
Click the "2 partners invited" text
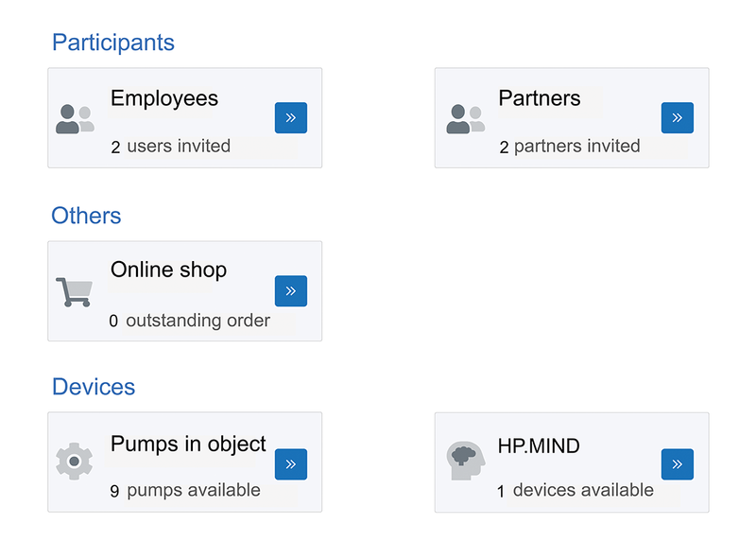click(570, 147)
